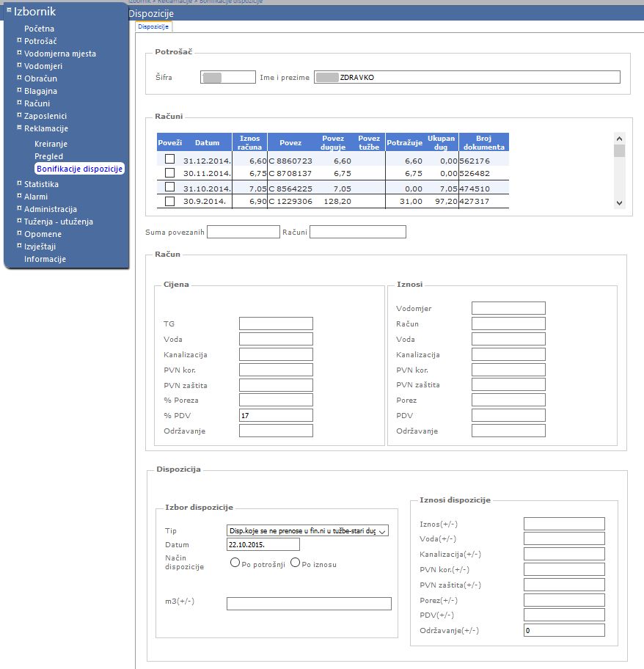
Task: Expand the Potrošač menu node
Action: pos(19,40)
